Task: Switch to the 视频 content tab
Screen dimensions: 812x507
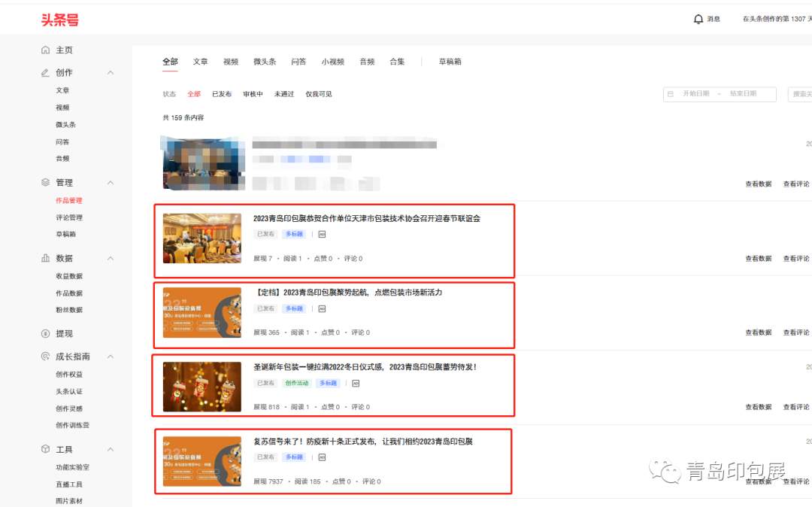Action: tap(231, 62)
